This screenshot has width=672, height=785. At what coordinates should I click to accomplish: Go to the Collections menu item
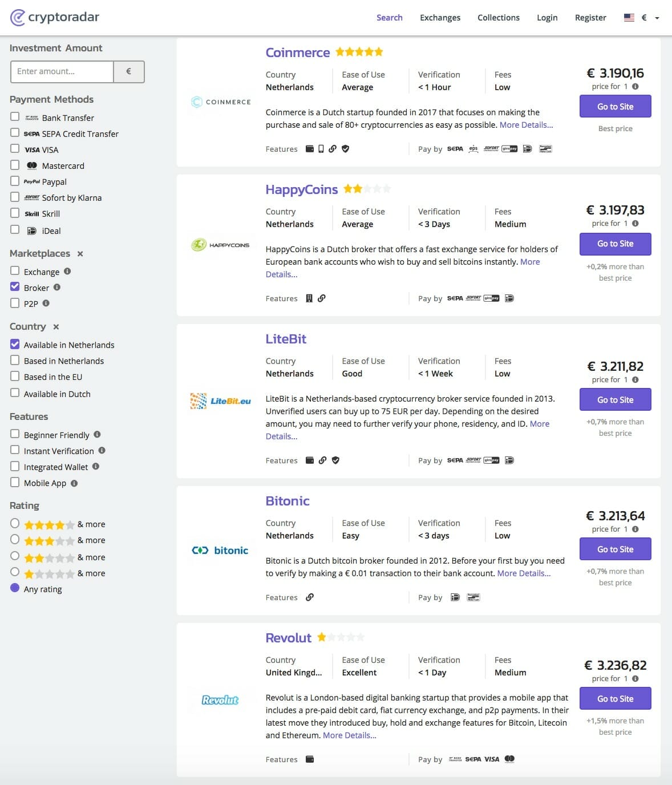(x=498, y=18)
